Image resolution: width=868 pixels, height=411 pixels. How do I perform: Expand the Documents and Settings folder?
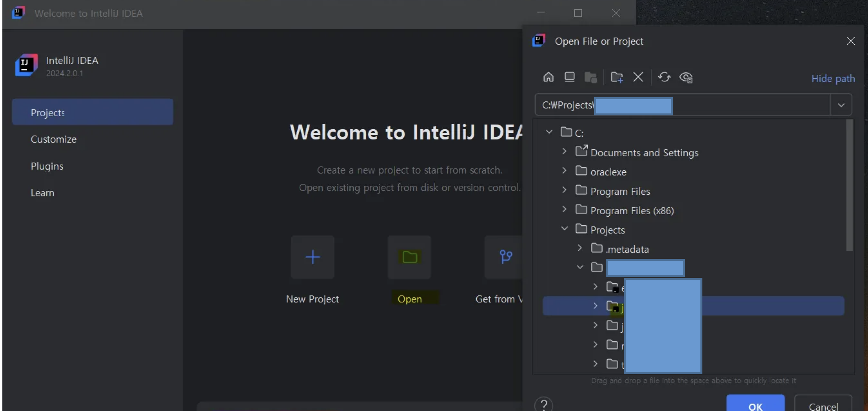click(x=564, y=151)
